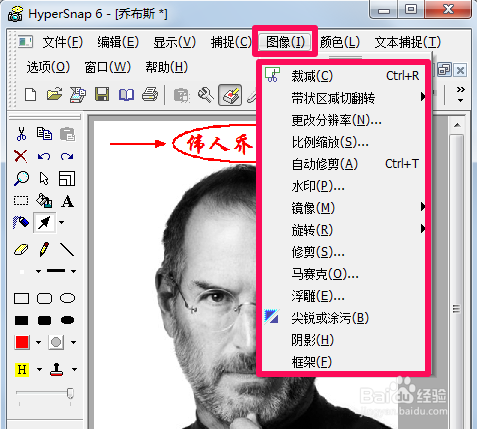Select the Cut scissors tool
Image resolution: width=477 pixels, height=429 pixels.
coord(21,134)
